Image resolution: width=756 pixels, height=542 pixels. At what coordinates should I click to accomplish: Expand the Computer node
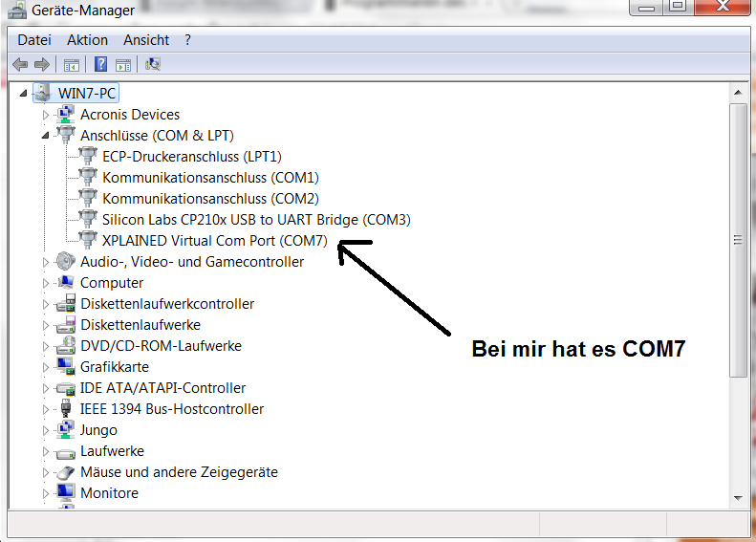[46, 283]
